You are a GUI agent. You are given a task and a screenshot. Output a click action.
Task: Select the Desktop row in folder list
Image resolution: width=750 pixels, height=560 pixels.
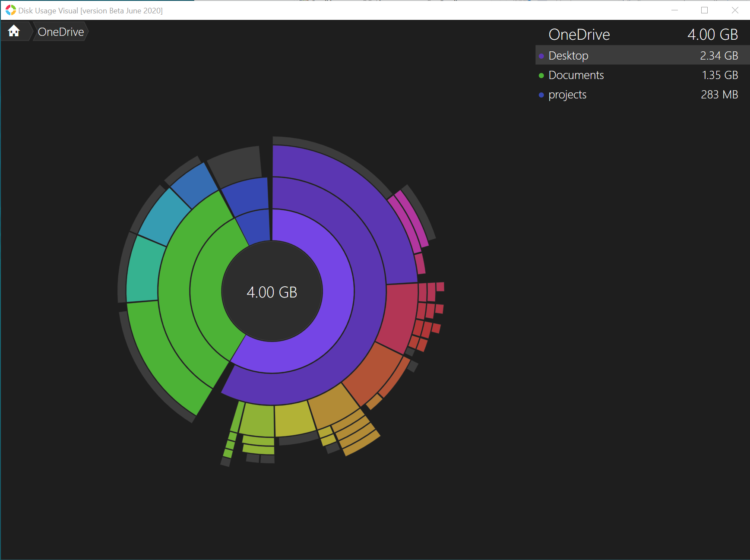pyautogui.click(x=642, y=55)
